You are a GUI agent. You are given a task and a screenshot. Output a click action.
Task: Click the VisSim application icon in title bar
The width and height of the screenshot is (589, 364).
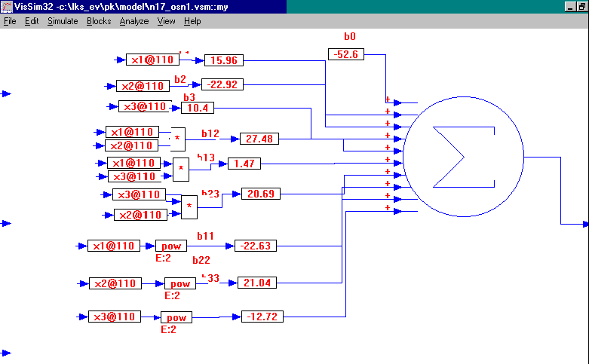coord(6,7)
